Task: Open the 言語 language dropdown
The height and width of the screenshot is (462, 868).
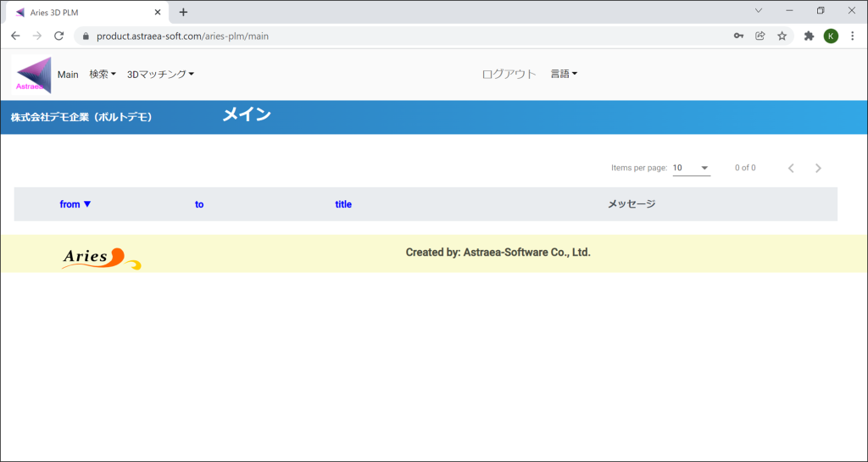Action: (x=564, y=74)
